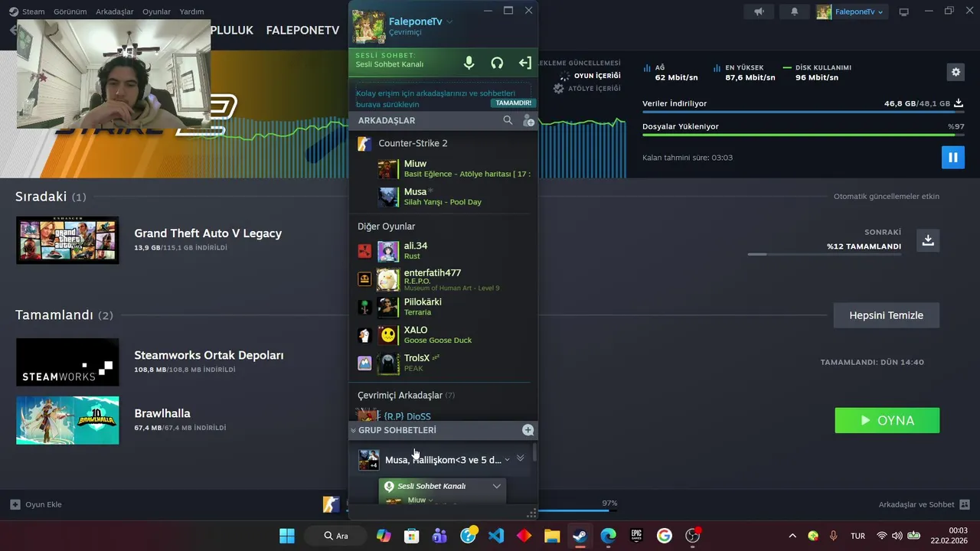Screen dimensions: 980x551
Task: Collapse the GRUP SOHBETLERİ section
Action: (x=354, y=430)
